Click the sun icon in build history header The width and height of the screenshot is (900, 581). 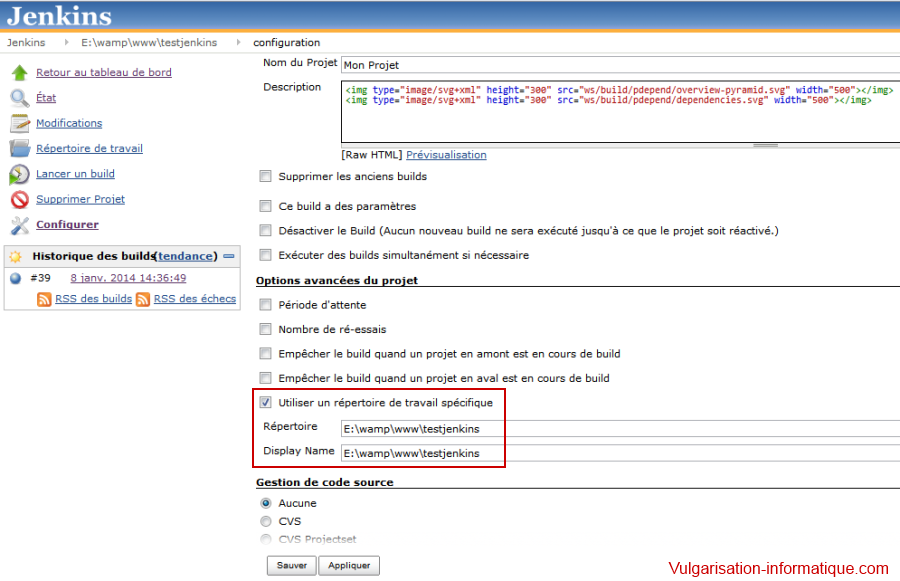(15, 256)
